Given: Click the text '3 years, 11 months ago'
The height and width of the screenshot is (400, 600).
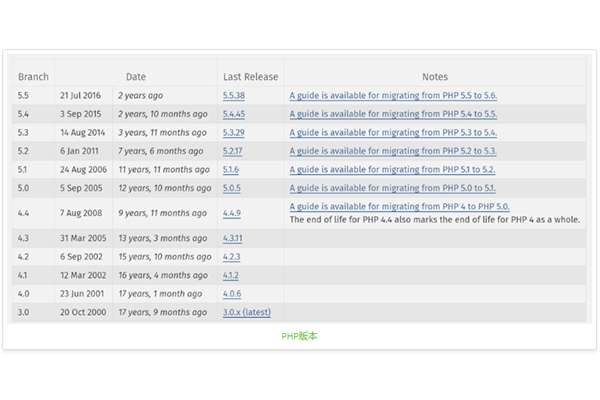Looking at the screenshot, I should [162, 132].
